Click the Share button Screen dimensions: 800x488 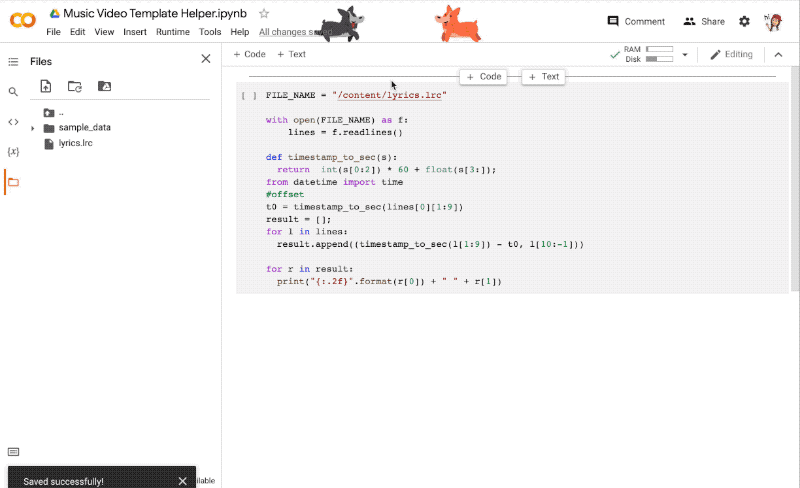(704, 21)
